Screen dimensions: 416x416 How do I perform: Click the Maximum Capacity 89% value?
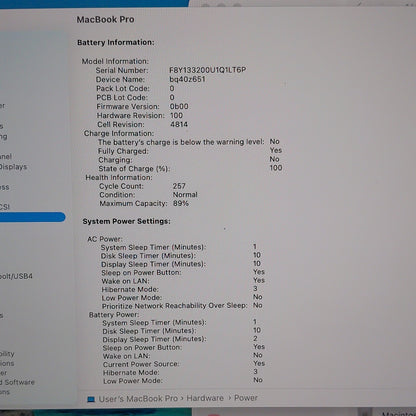pyautogui.click(x=181, y=203)
